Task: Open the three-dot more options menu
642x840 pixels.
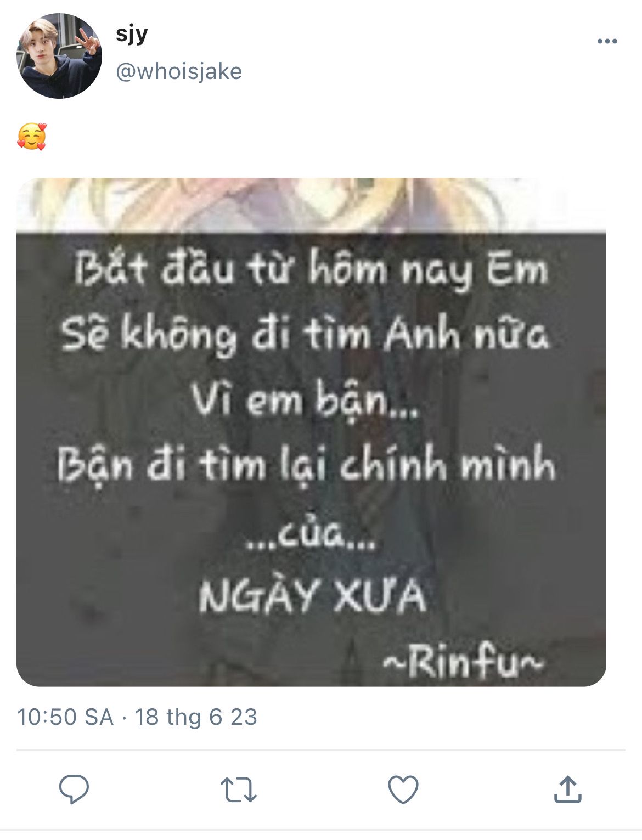Action: point(607,41)
